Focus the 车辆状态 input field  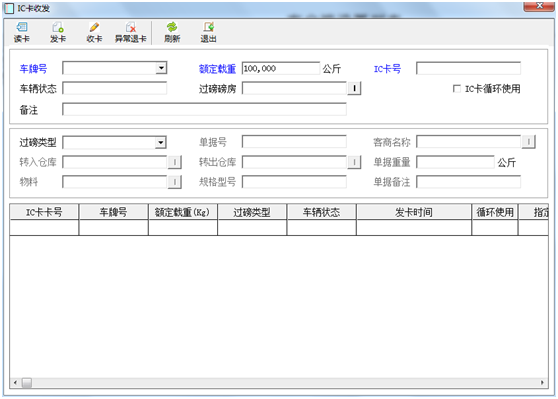[x=115, y=88]
